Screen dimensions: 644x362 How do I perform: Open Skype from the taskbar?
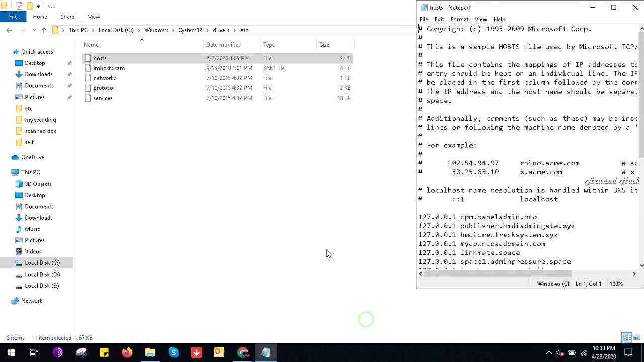pos(173,352)
